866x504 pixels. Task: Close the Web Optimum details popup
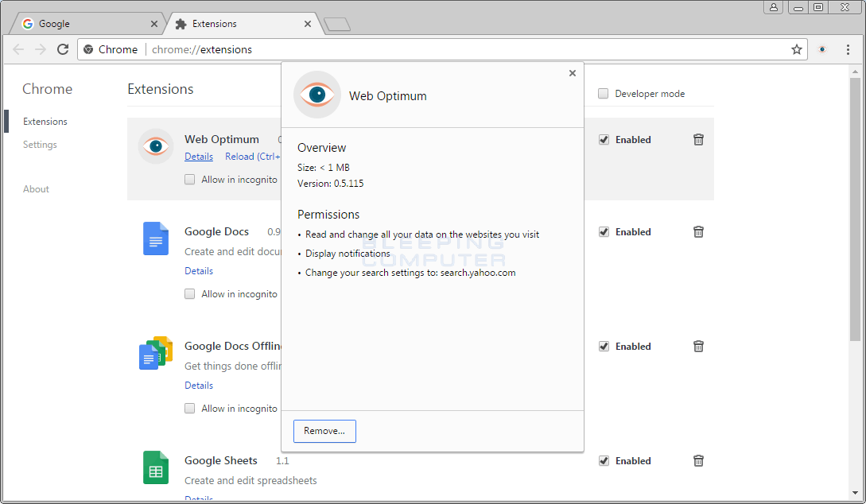point(573,73)
